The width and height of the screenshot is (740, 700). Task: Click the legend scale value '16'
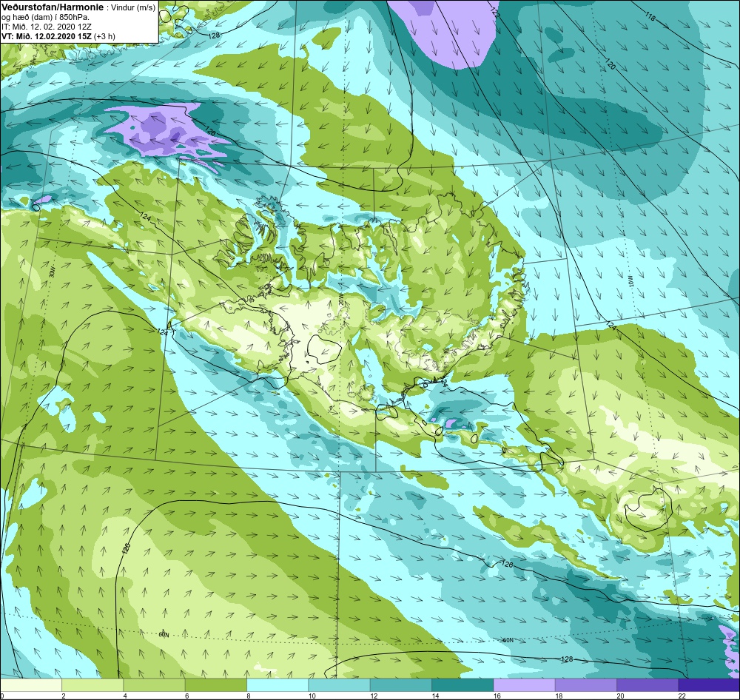497,696
